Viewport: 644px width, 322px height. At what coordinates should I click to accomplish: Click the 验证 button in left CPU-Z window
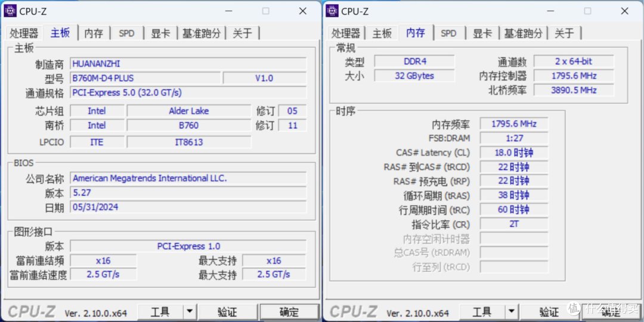(227, 312)
